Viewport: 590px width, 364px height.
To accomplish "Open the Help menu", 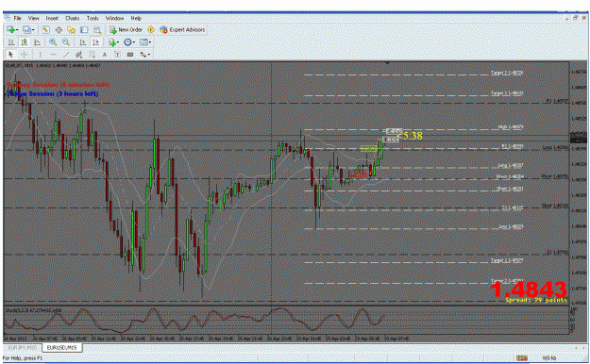I will pos(136,18).
